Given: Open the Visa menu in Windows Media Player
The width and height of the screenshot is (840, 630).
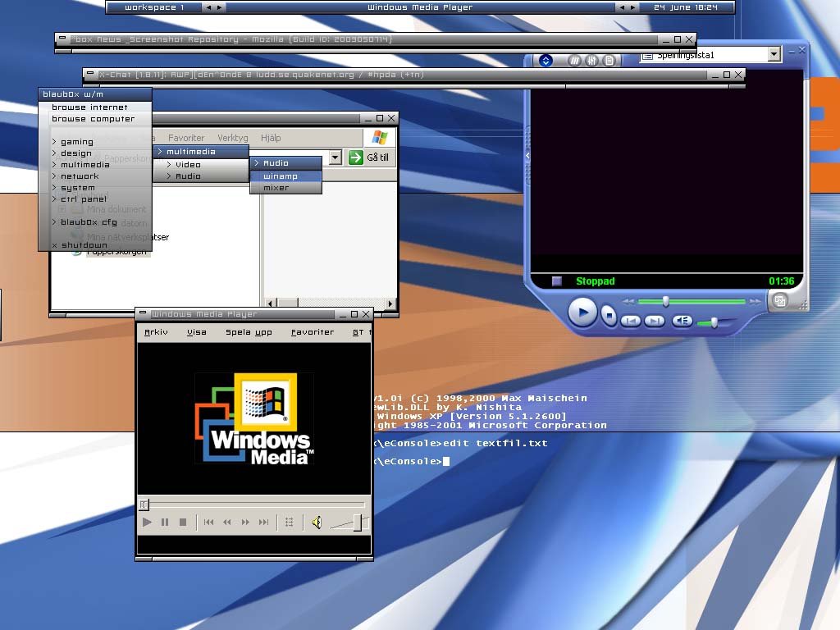Looking at the screenshot, I should pyautogui.click(x=197, y=332).
